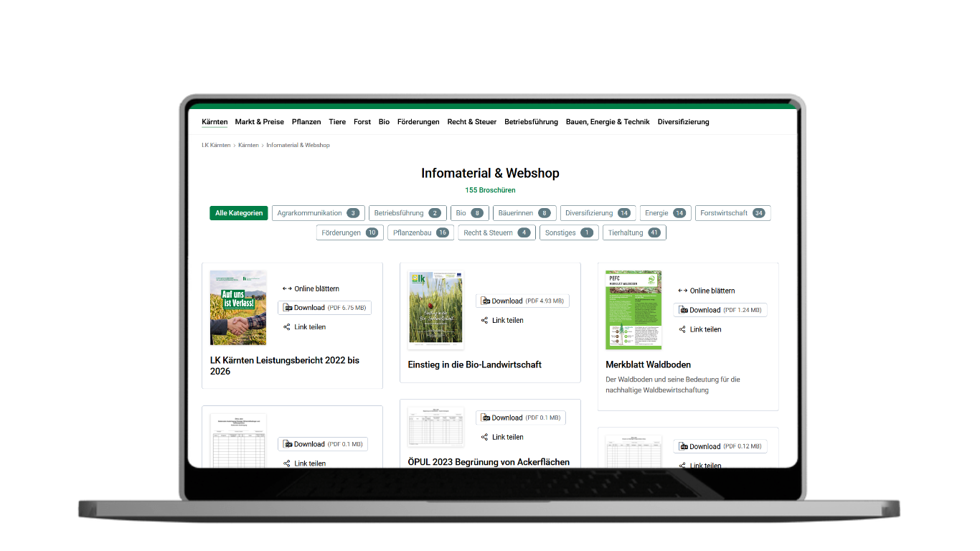Click PDF icon for the 0.12 MB download
The width and height of the screenshot is (980, 551).
point(684,447)
